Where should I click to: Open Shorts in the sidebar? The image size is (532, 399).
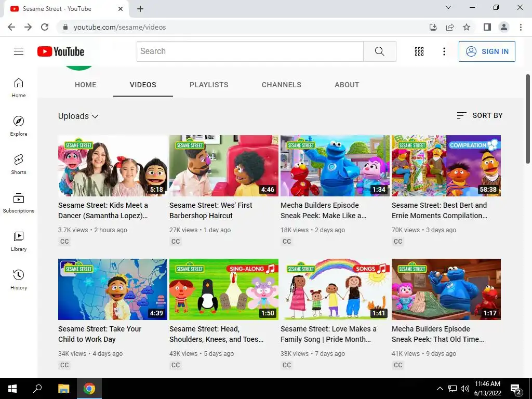tap(19, 165)
